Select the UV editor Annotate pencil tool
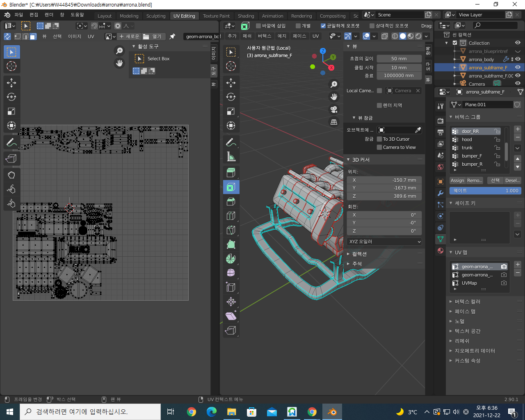 coord(11,142)
